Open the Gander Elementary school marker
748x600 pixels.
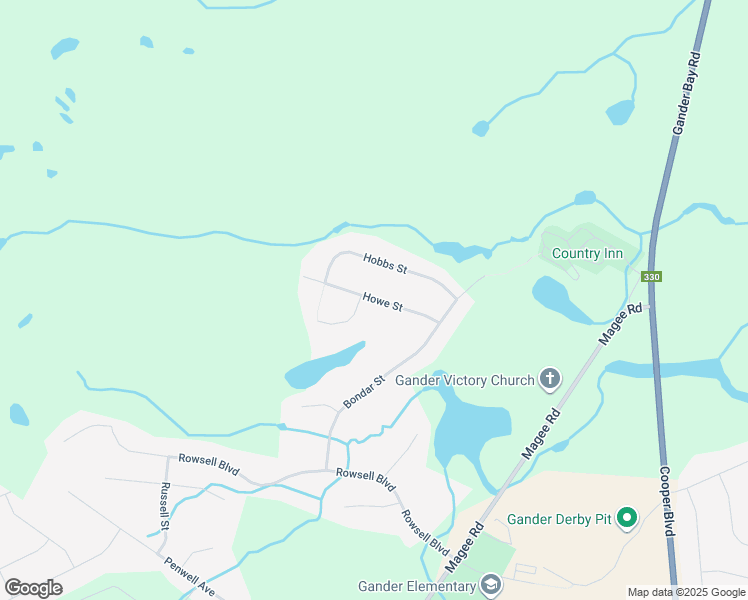coord(491,585)
